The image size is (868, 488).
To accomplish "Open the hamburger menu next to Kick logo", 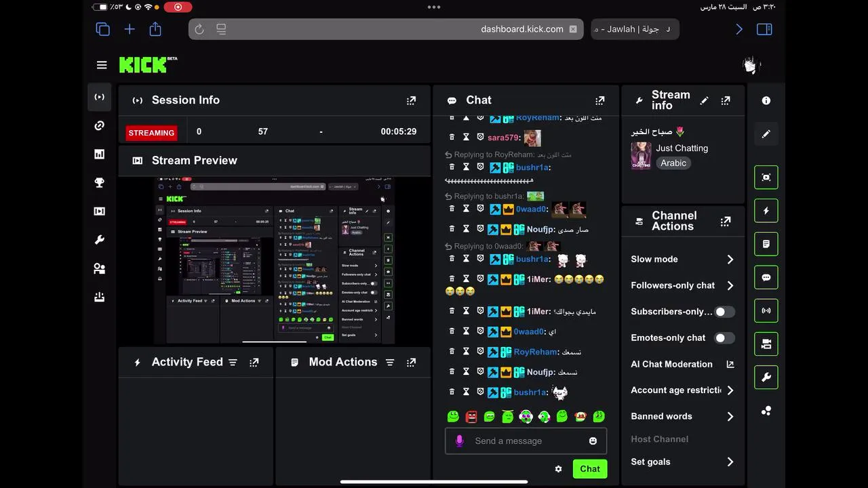I will pyautogui.click(x=102, y=65).
